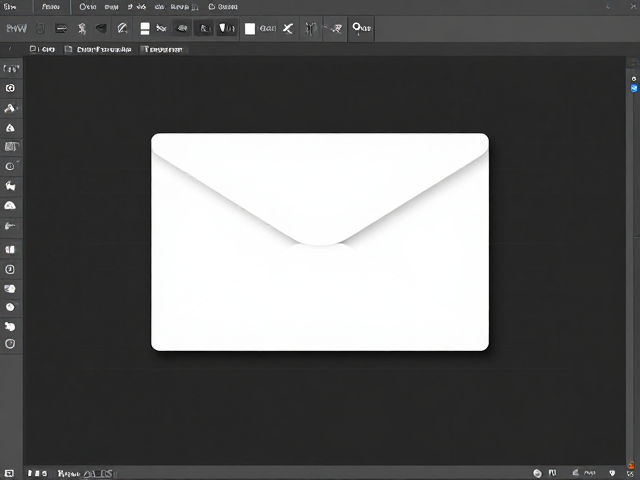Select the triangle-shaped tool in left toolbar
Image resolution: width=640 pixels, height=480 pixels.
pyautogui.click(x=10, y=128)
